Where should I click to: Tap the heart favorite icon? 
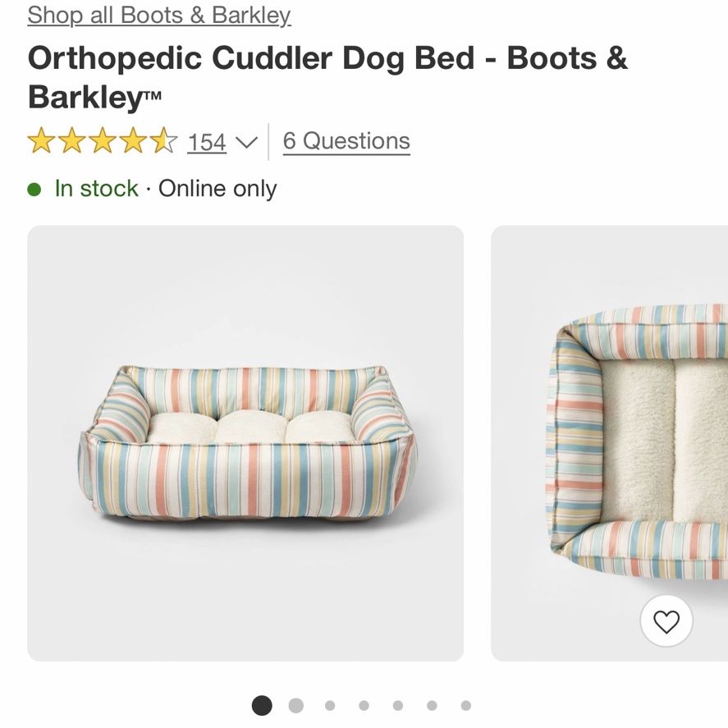click(x=666, y=621)
